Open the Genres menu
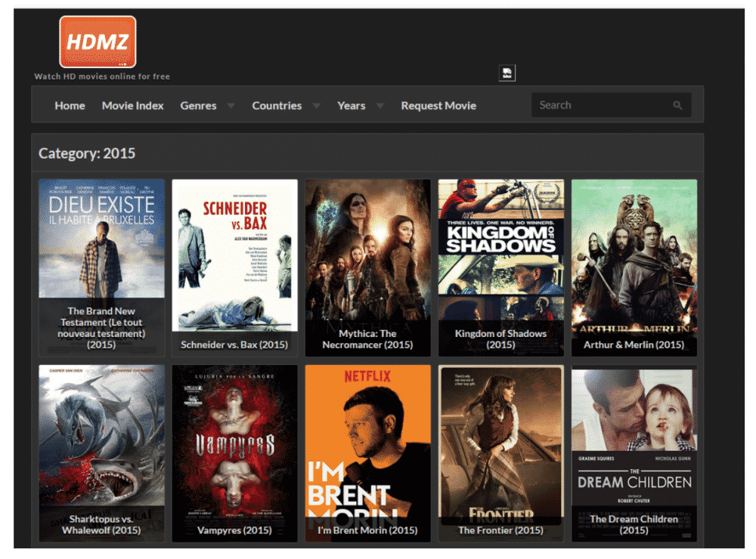The image size is (756, 559). tap(198, 106)
